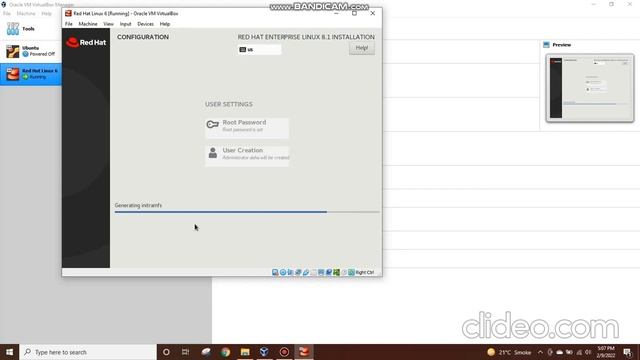Open VirtualBox Manager from the taskbar
640x360 pixels.
(264, 352)
